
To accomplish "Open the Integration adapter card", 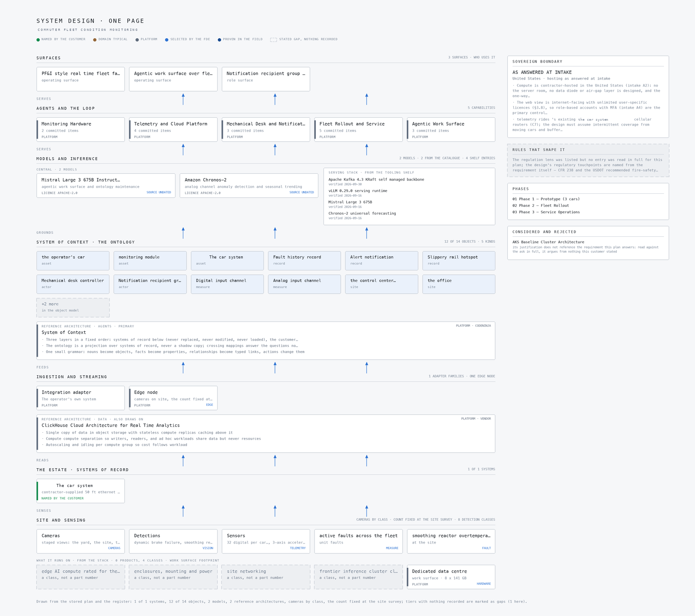I will (80, 398).
